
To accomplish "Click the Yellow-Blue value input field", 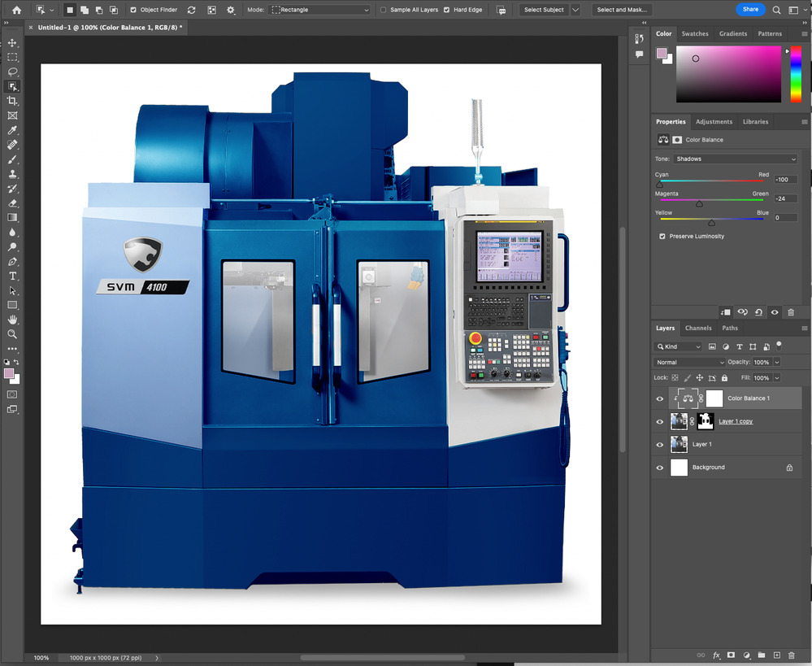I will 785,218.
